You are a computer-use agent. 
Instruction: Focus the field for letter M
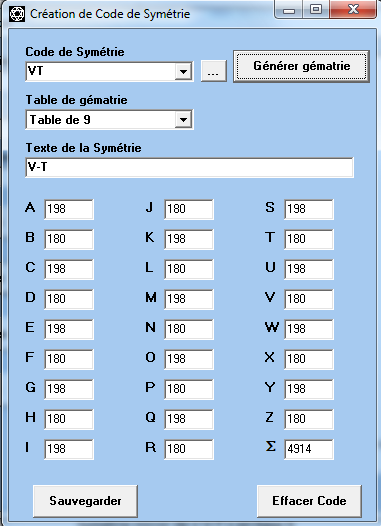pyautogui.click(x=189, y=299)
